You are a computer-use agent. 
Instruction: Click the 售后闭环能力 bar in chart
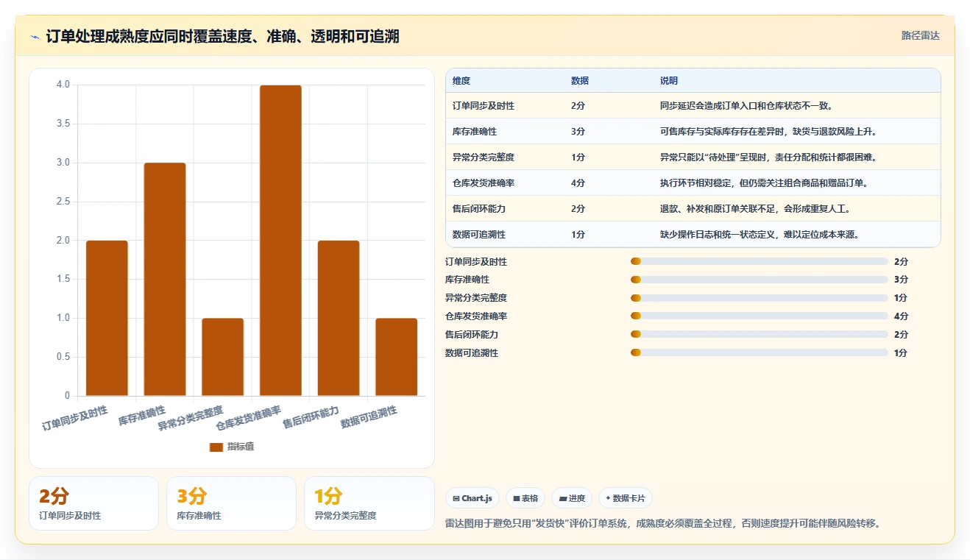[339, 318]
